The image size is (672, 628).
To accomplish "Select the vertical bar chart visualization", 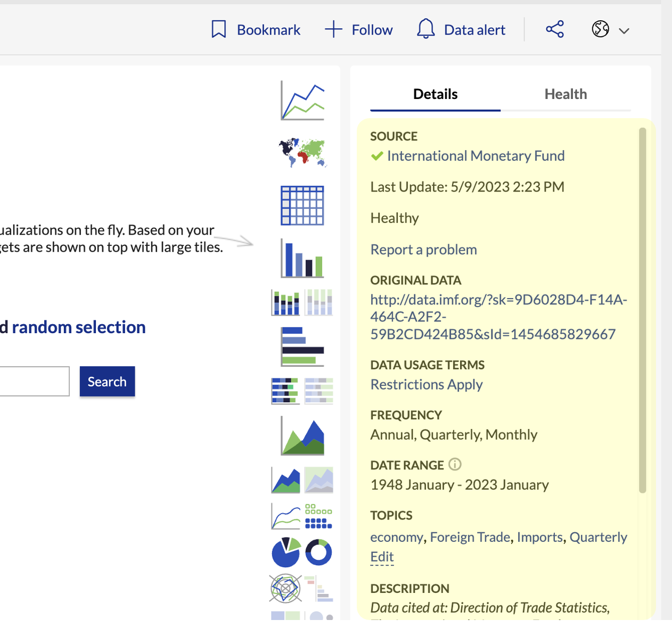I will [x=302, y=258].
